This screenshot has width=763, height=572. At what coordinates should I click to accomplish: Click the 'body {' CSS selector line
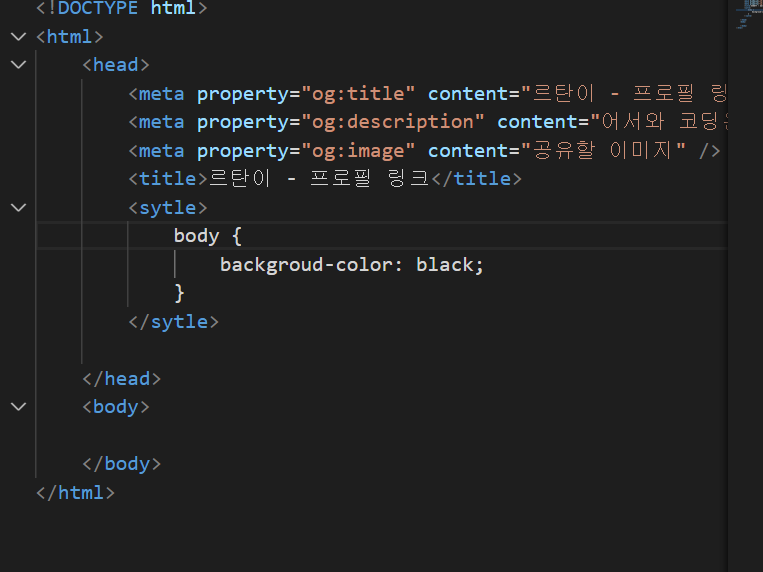click(208, 236)
